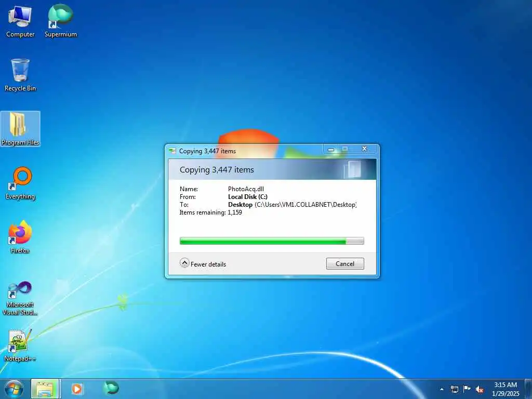Screen dimensions: 532x399
Task: Select the Recycle Bin icon
Action: (x=20, y=75)
